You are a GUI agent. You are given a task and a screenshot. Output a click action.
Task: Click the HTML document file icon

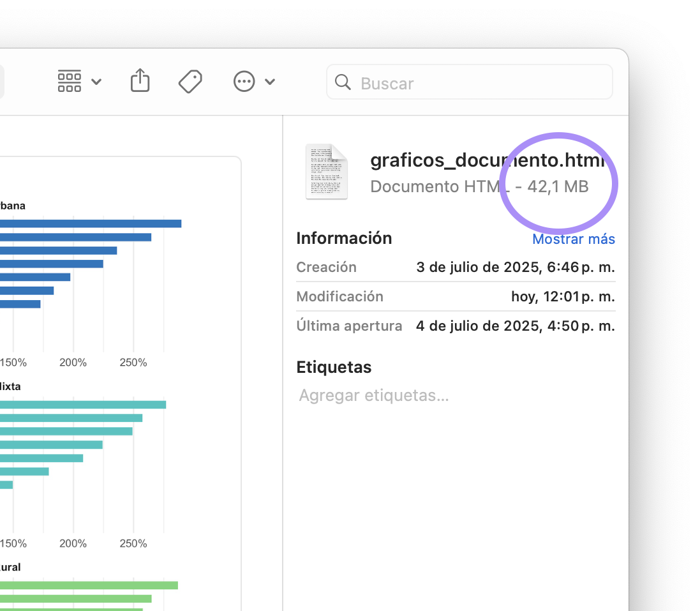pos(327,172)
